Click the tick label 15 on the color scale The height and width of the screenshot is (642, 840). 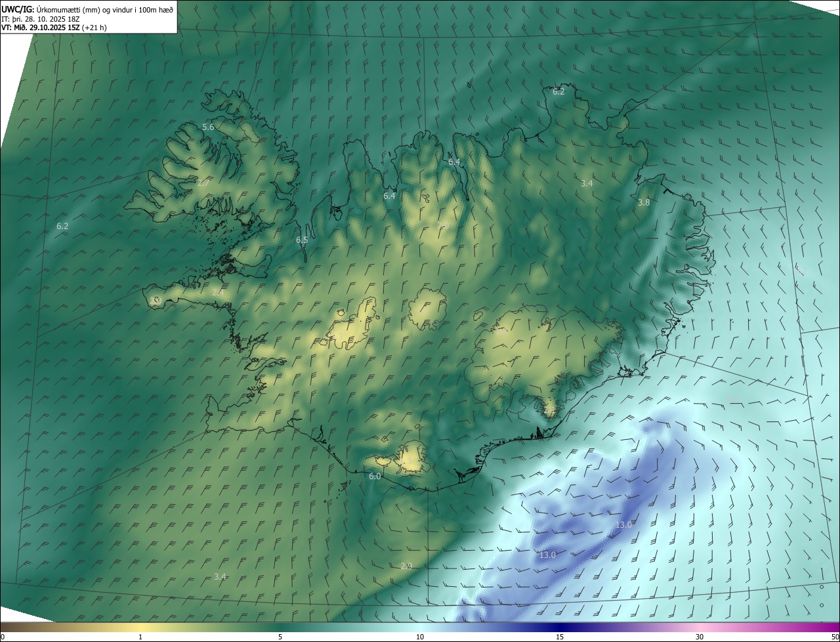(560, 637)
